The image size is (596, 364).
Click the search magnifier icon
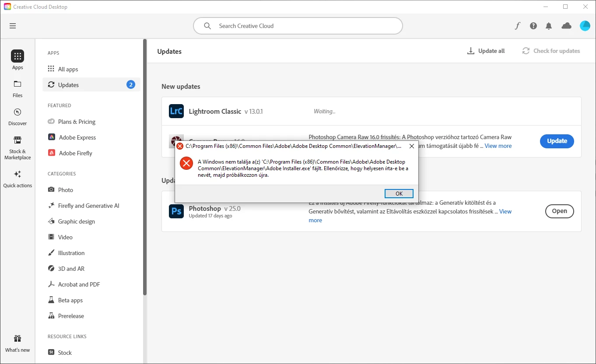coord(208,26)
